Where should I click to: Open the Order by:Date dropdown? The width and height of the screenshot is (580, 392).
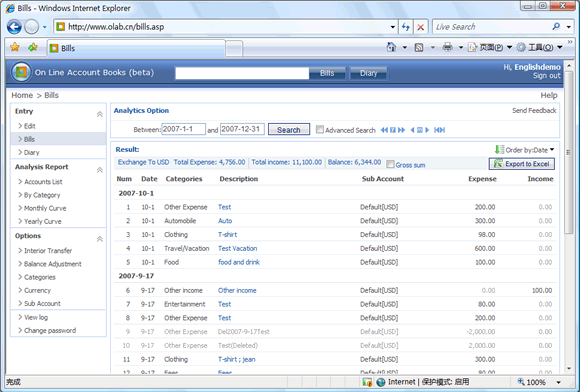coord(530,150)
